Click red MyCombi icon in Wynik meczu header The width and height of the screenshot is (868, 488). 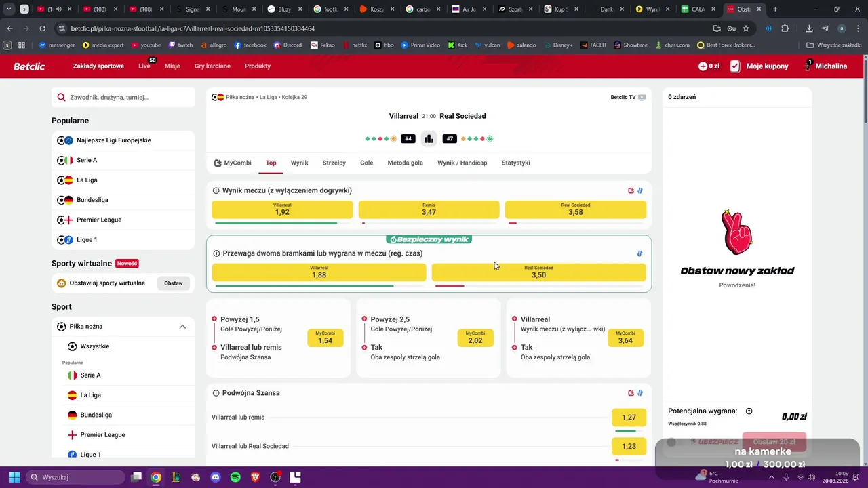(631, 191)
